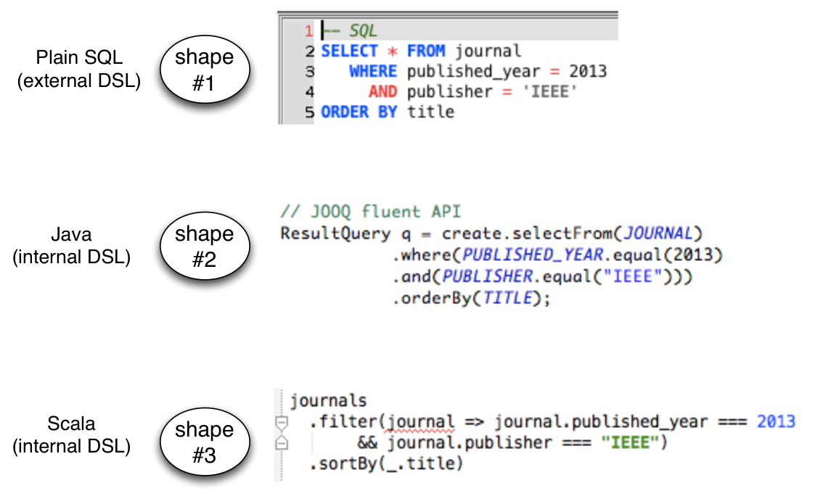This screenshot has height=504, width=818.
Task: Select the "shape #2" ellipse
Action: click(x=205, y=246)
